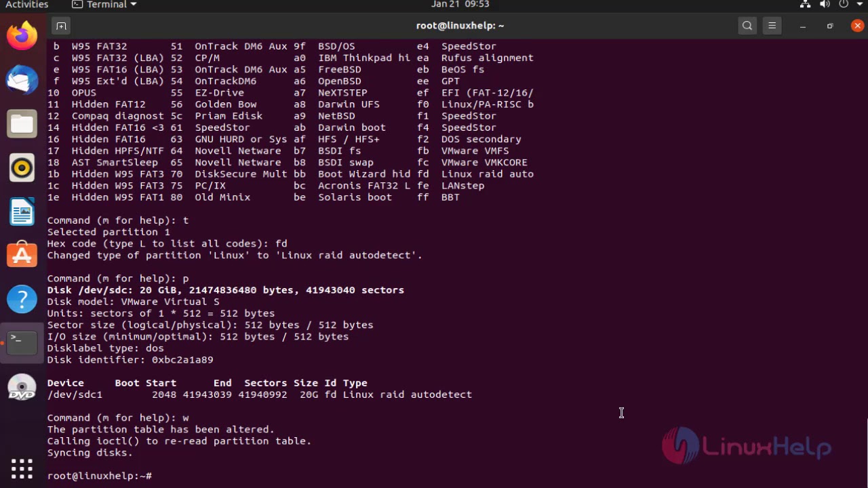Image resolution: width=868 pixels, height=488 pixels.
Task: Open Rhythmbox music player in dock
Action: [22, 167]
